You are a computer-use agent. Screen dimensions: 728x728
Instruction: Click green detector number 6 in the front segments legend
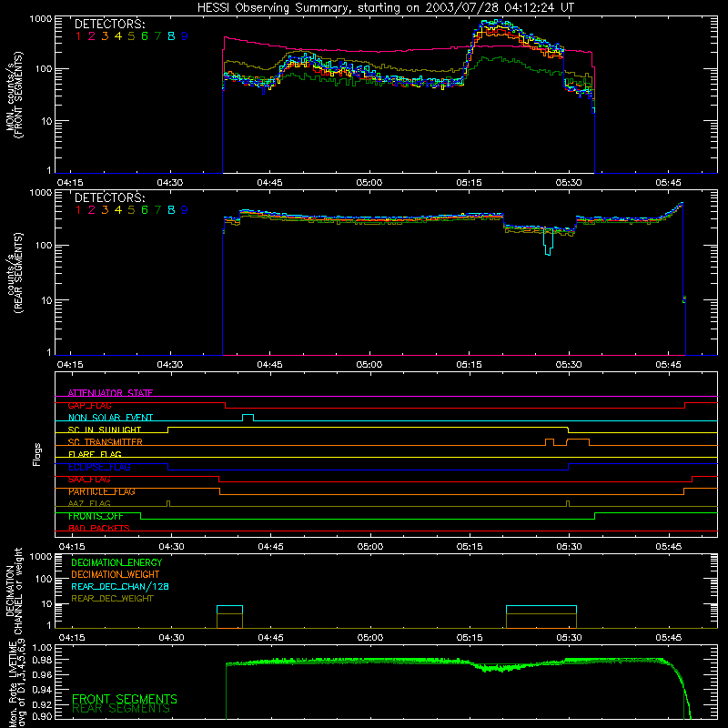(x=145, y=36)
